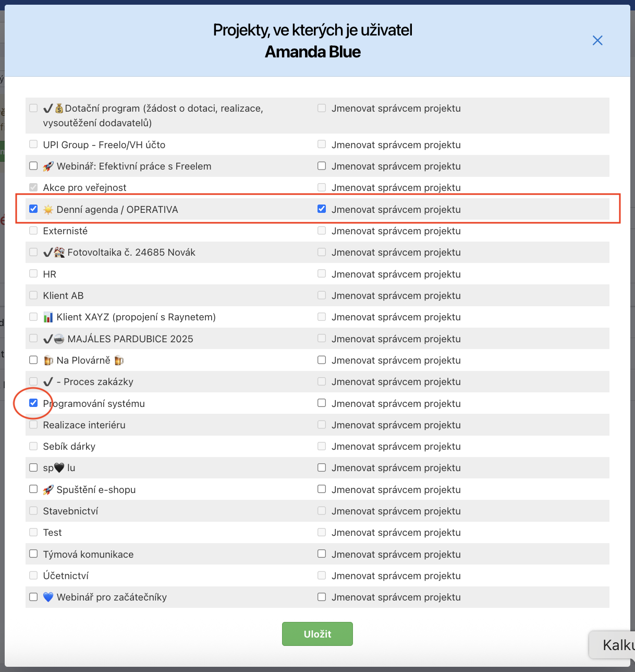Select the Účetnictví project row

(x=33, y=575)
